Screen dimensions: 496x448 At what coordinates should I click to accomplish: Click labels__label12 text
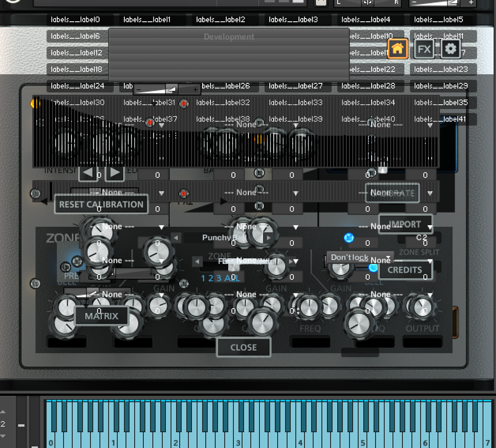77,53
